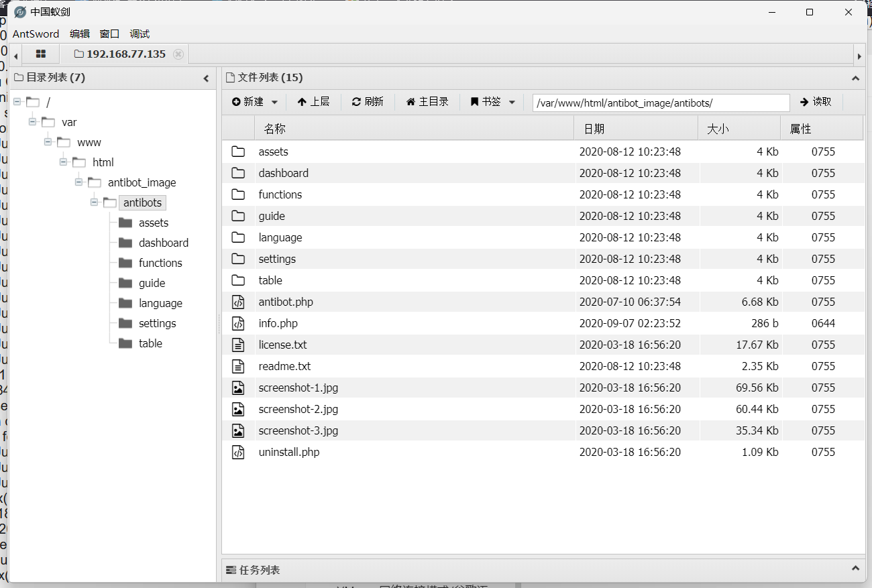Open the AntSword menu
872x588 pixels.
pyautogui.click(x=36, y=34)
